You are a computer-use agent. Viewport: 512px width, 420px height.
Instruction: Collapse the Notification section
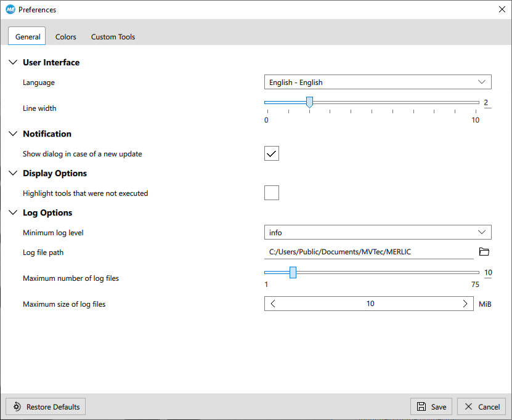(13, 134)
